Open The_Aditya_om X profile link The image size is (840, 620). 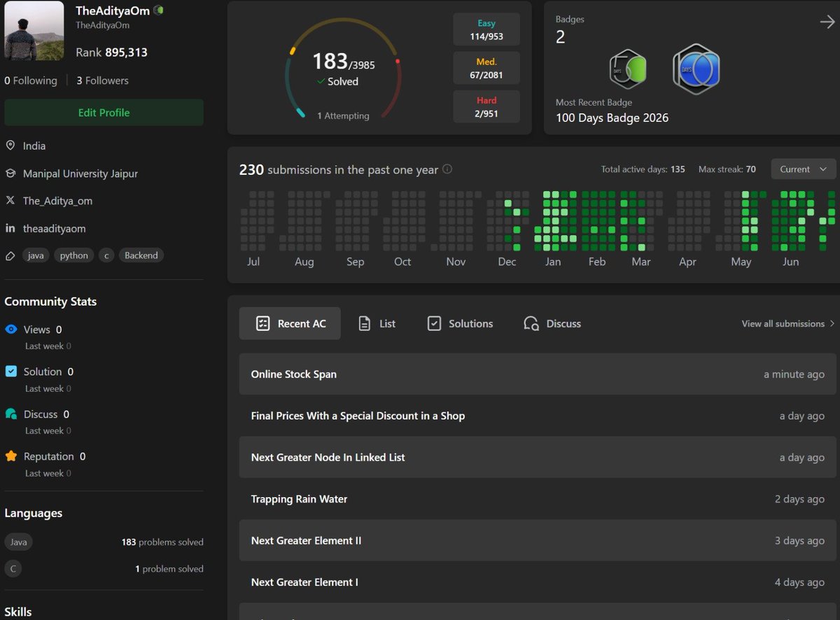[x=57, y=201]
